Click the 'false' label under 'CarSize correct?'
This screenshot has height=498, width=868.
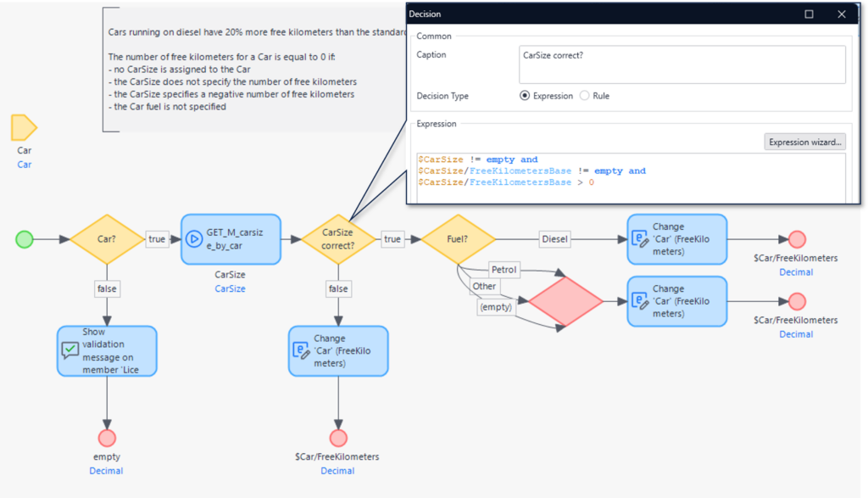coord(338,288)
